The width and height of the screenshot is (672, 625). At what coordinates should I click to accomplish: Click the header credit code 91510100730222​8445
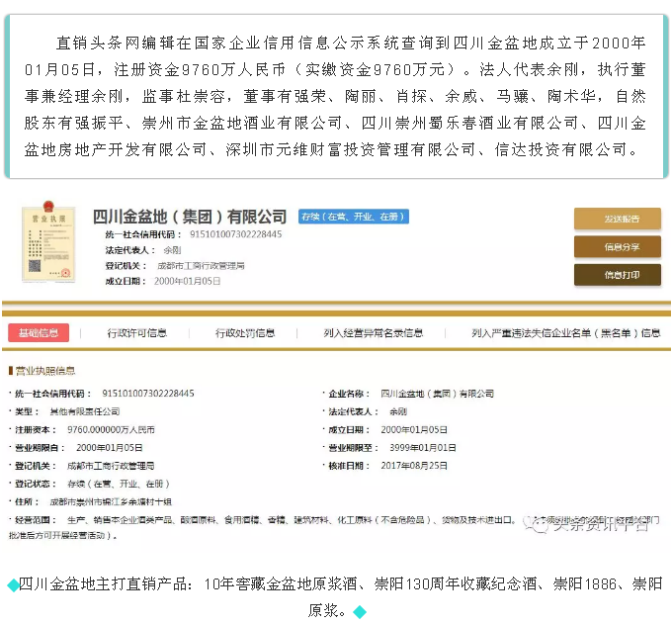click(x=236, y=234)
